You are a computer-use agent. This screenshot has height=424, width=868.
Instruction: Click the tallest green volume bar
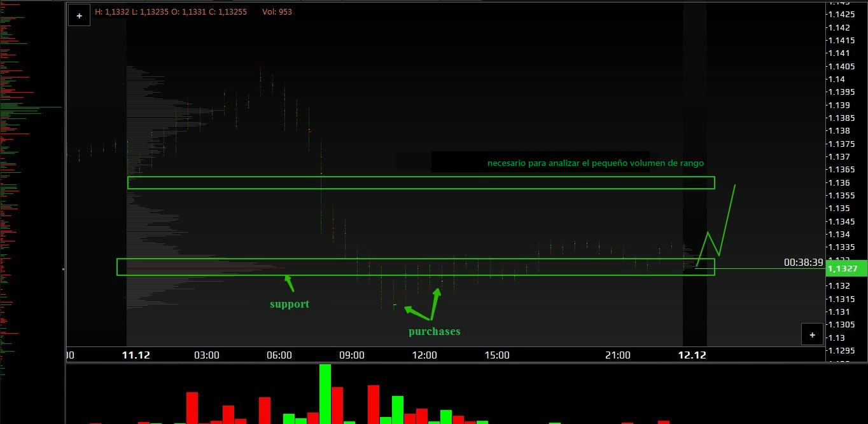[325, 393]
